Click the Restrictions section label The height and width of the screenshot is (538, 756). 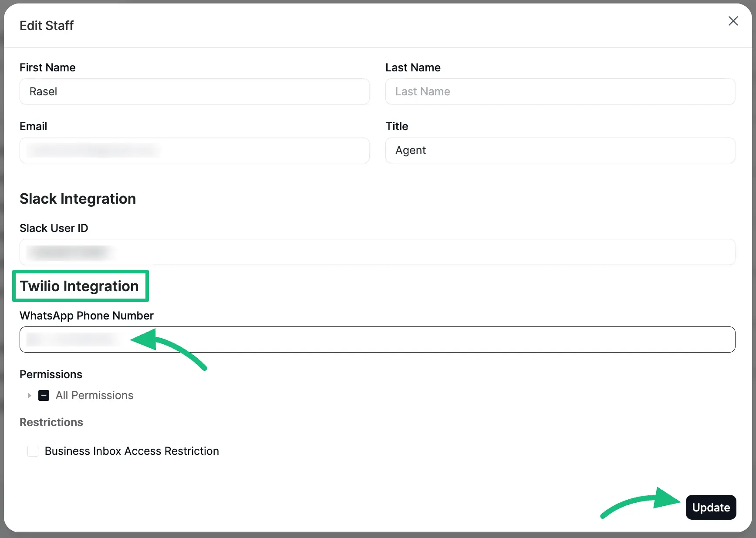pyautogui.click(x=51, y=422)
